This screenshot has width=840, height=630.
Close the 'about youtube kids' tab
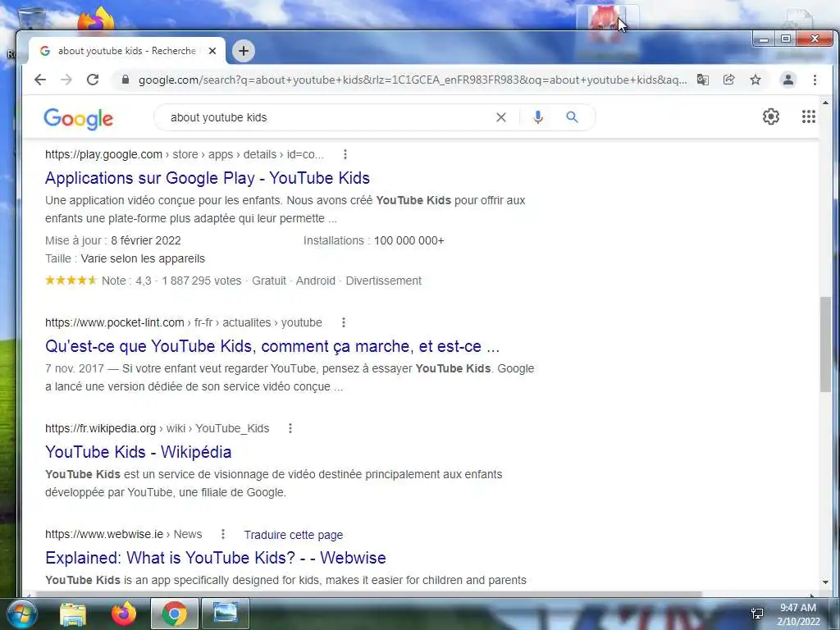(212, 51)
